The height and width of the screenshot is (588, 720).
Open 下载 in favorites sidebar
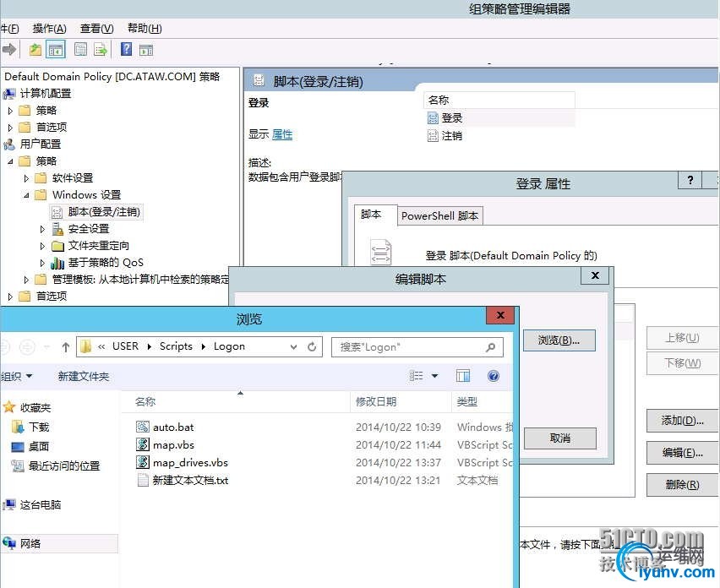pyautogui.click(x=30, y=427)
